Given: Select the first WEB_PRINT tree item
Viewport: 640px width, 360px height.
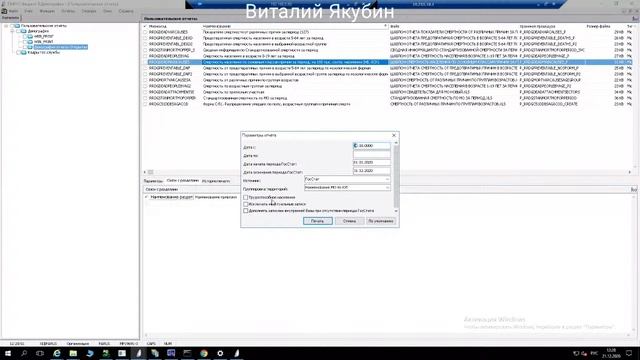Looking at the screenshot, I should tap(44, 36).
